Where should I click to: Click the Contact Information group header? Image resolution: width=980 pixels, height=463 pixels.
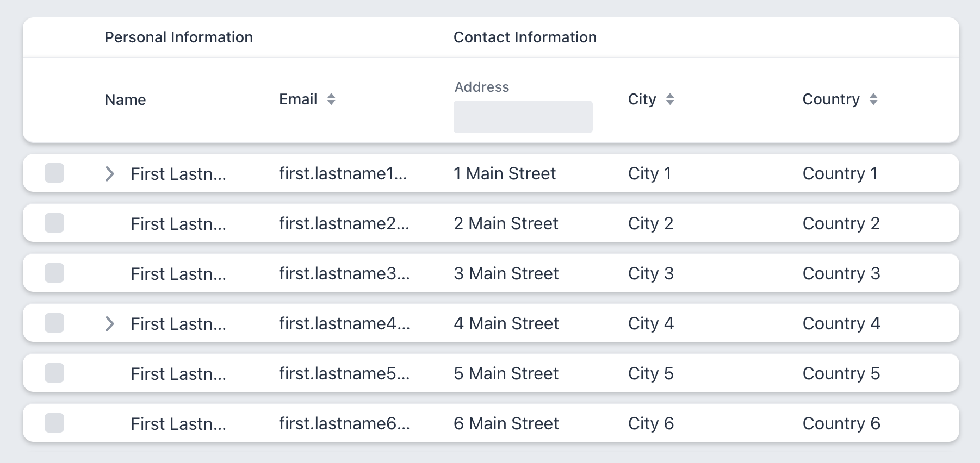[x=525, y=37]
